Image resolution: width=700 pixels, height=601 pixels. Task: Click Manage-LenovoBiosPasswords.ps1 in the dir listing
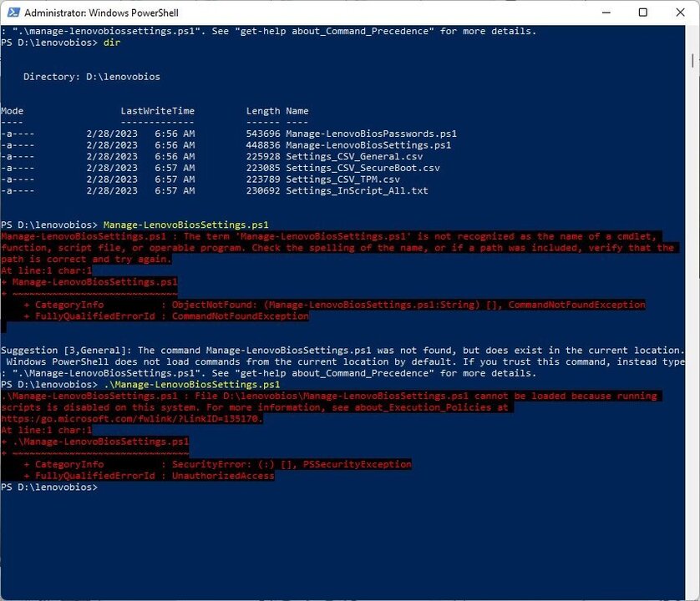click(x=371, y=134)
